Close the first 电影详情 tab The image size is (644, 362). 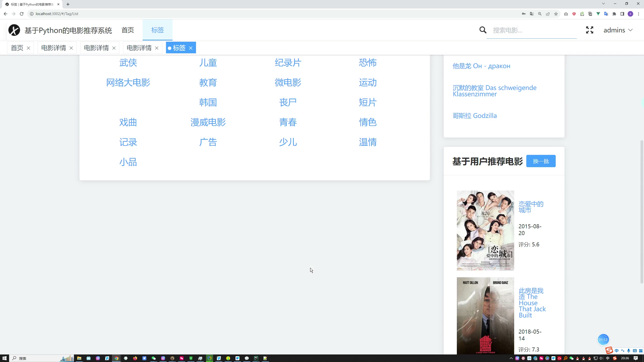point(71,48)
